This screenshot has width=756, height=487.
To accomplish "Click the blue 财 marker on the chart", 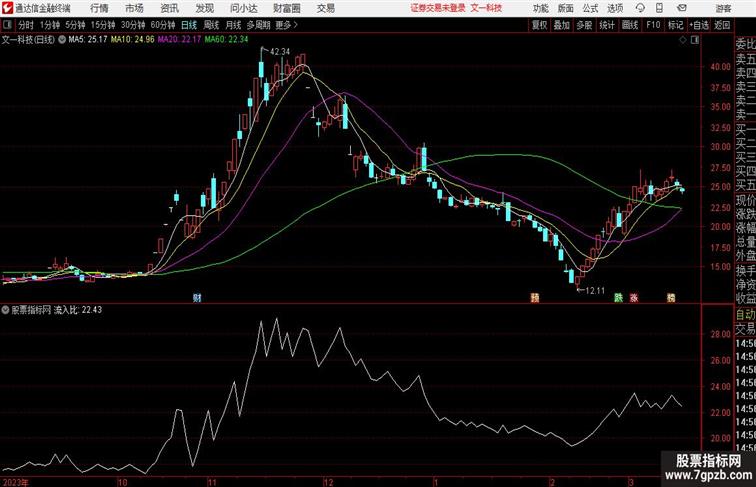I will 197,297.
